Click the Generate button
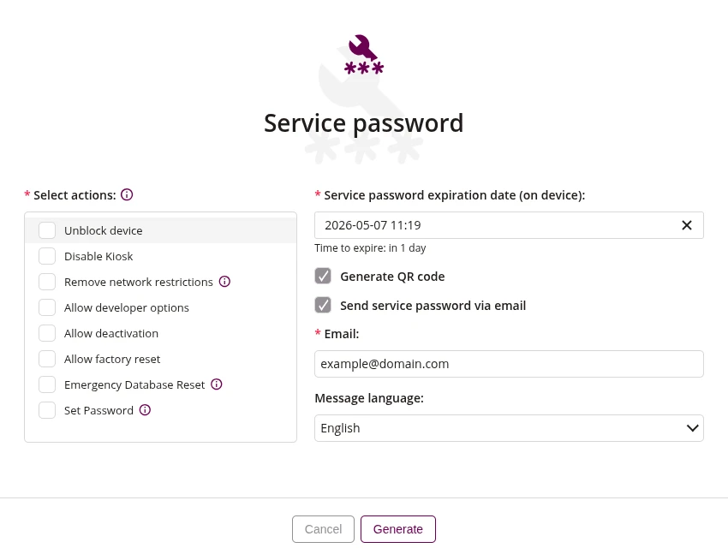Screen dimensions: 728x560 398,529
